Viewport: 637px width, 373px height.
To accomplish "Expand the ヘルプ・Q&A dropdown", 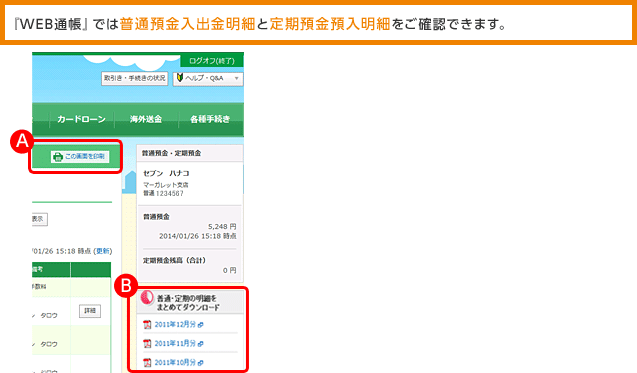I will click(208, 78).
